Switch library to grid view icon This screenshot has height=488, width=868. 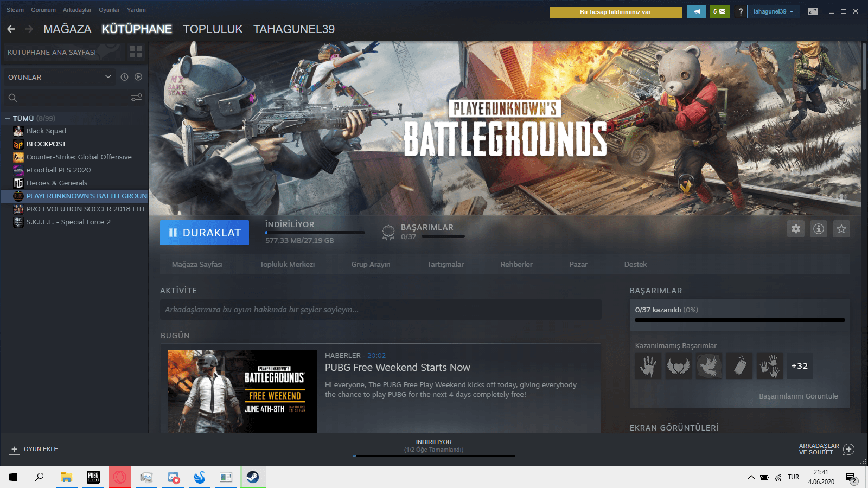[136, 52]
